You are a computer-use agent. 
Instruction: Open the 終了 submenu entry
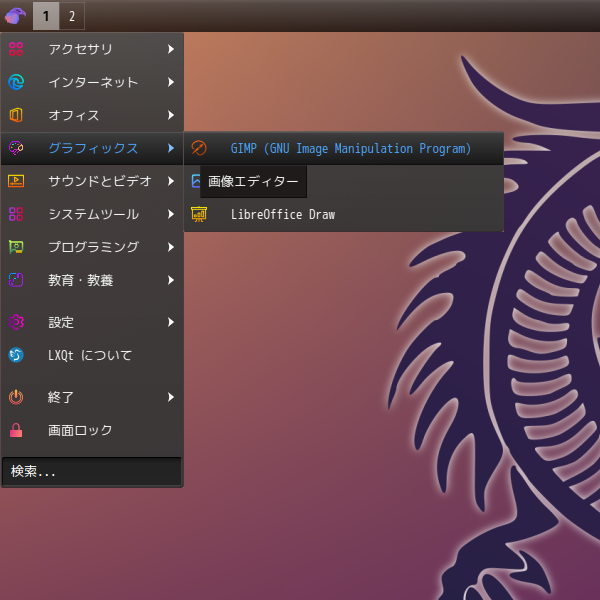click(x=92, y=397)
